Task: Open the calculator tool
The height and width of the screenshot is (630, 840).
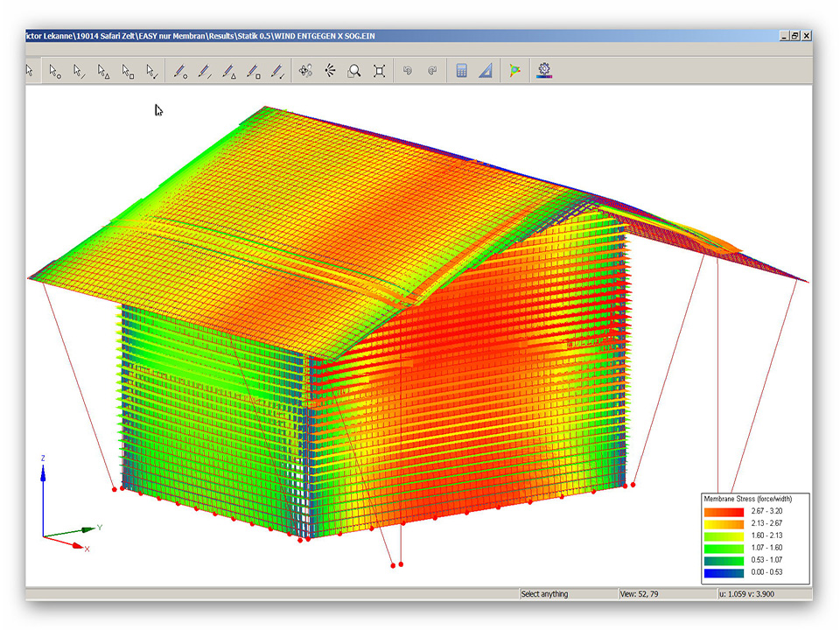Action: click(x=461, y=71)
